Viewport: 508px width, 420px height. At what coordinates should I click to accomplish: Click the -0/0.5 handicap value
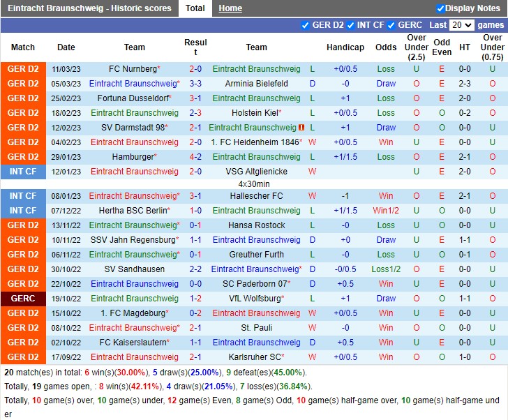tap(345, 269)
